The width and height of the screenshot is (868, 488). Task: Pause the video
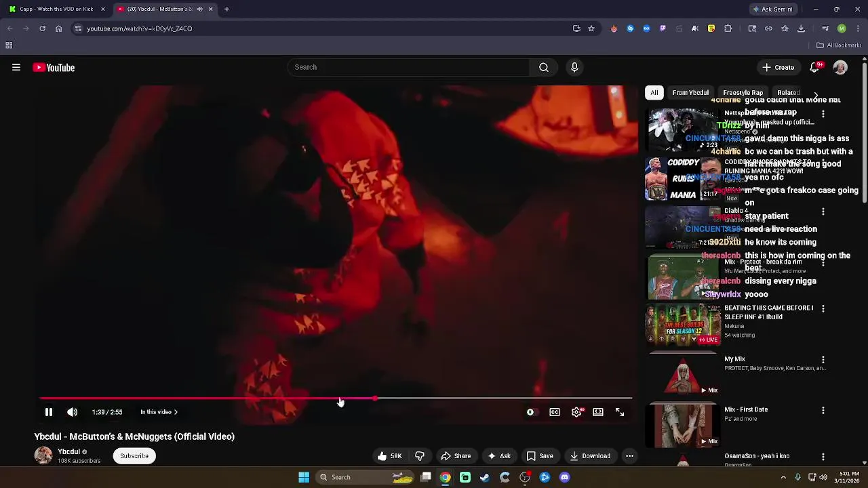coord(49,412)
